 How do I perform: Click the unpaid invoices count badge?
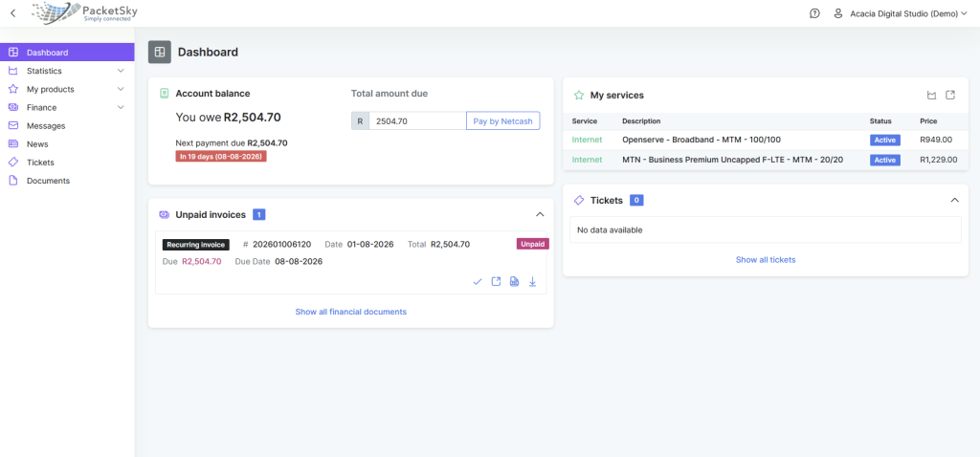tap(259, 215)
